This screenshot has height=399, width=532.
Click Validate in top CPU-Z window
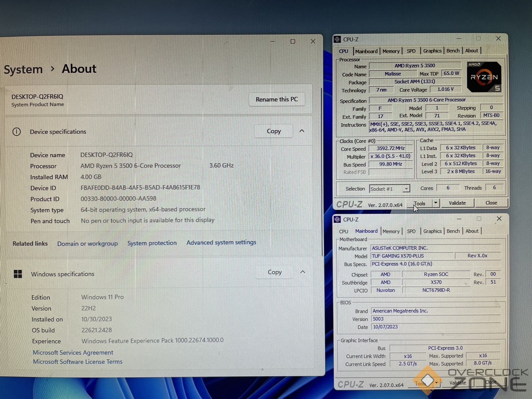457,203
